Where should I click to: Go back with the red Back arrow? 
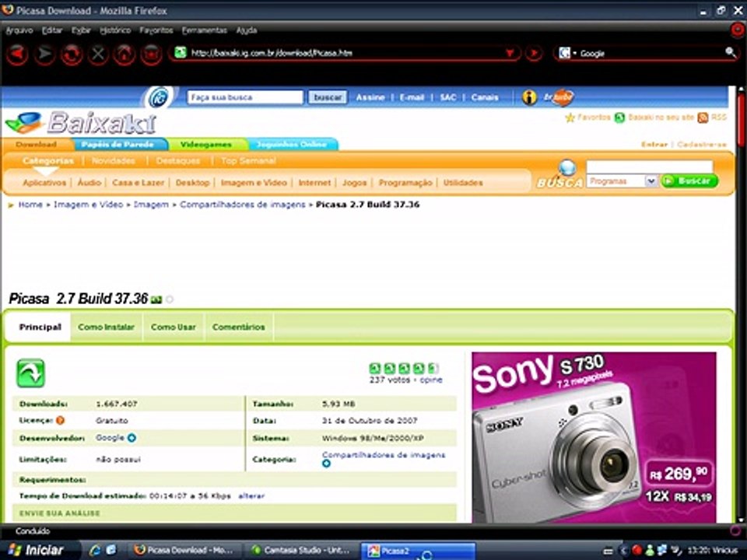[x=17, y=54]
